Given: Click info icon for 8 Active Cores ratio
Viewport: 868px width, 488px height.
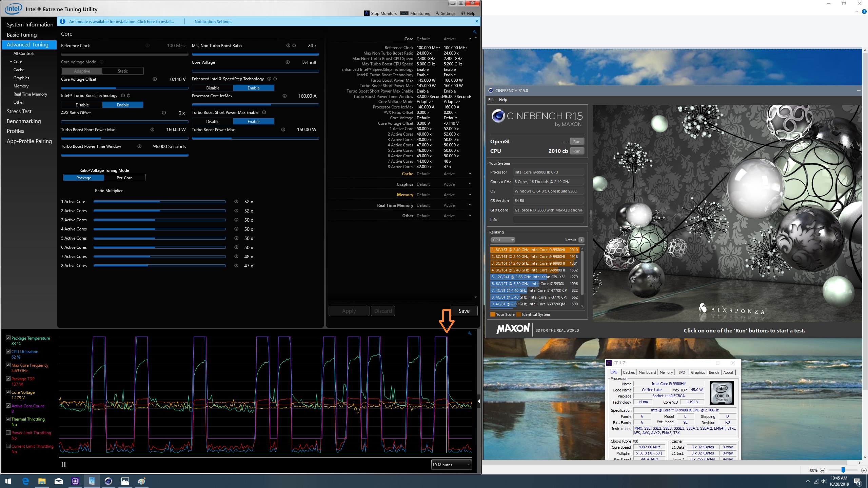Looking at the screenshot, I should click(x=236, y=266).
